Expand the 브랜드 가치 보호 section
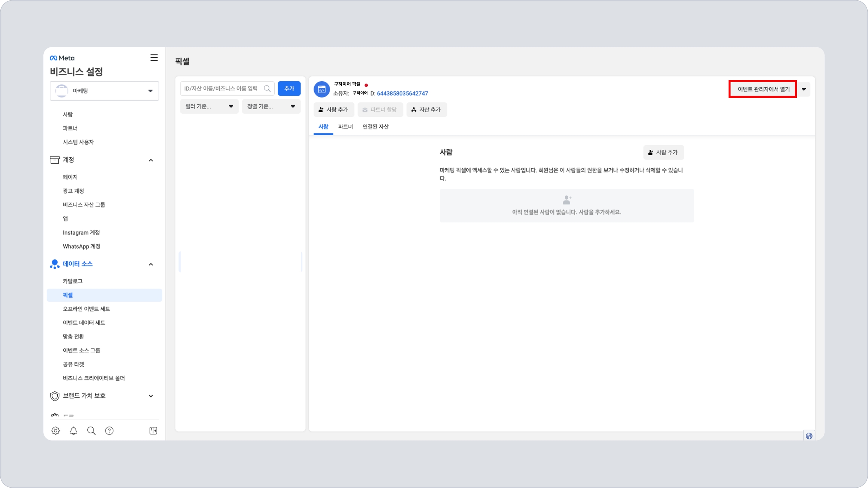Screen dimensions: 868x488 tap(151, 396)
